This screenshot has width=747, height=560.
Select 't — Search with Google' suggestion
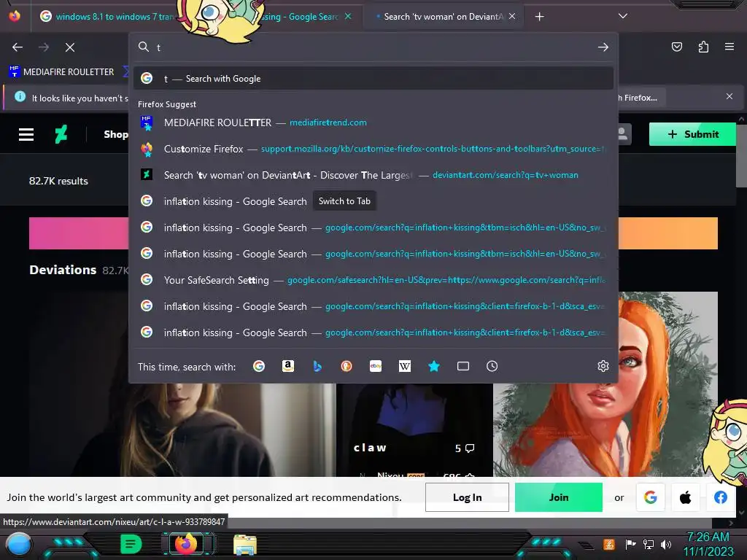coord(373,79)
